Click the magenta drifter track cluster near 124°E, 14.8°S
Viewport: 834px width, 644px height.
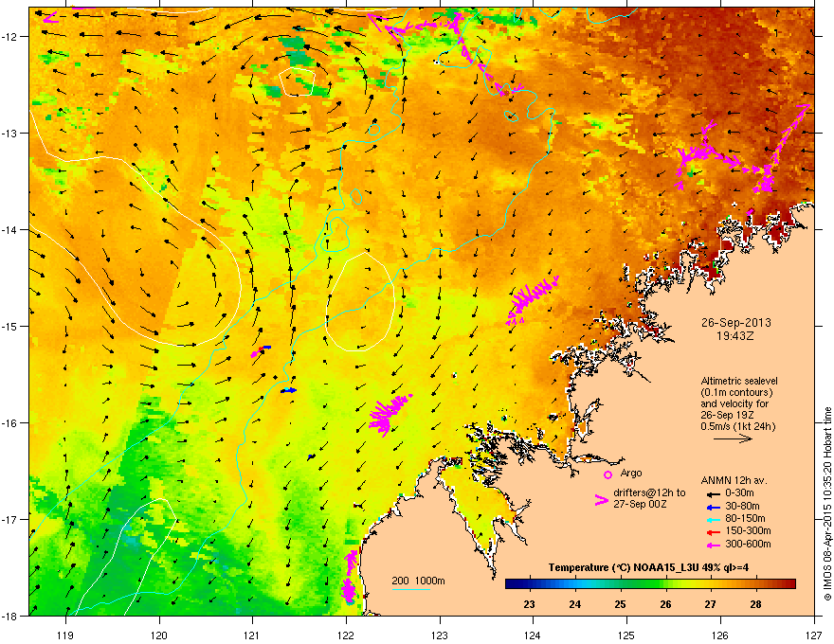(532, 300)
